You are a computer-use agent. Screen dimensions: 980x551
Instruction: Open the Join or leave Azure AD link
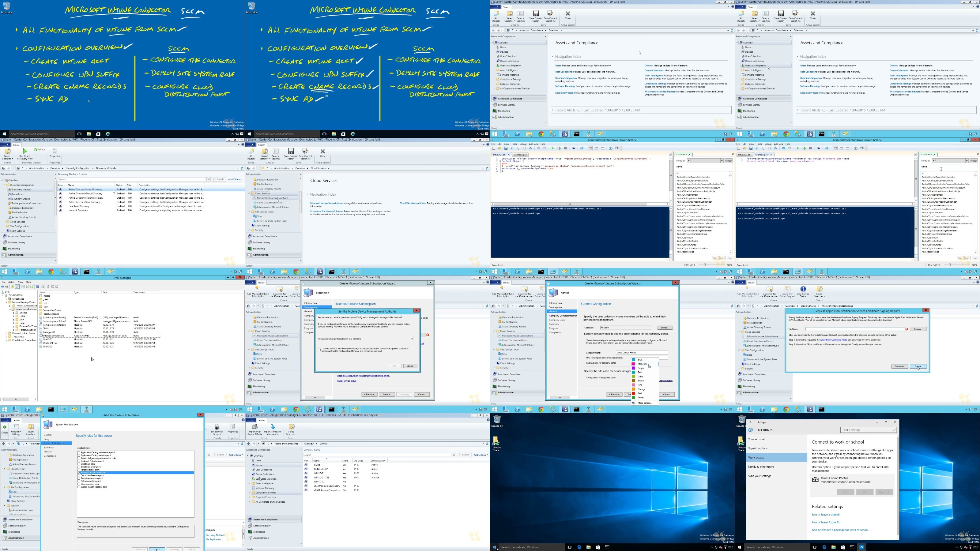(826, 523)
